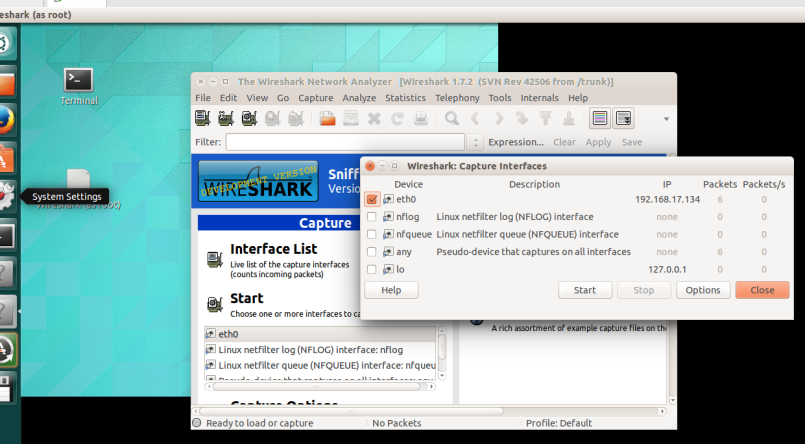Screen dimensions: 806x444
Task: Click the Go to last packet icon
Action: tap(569, 119)
